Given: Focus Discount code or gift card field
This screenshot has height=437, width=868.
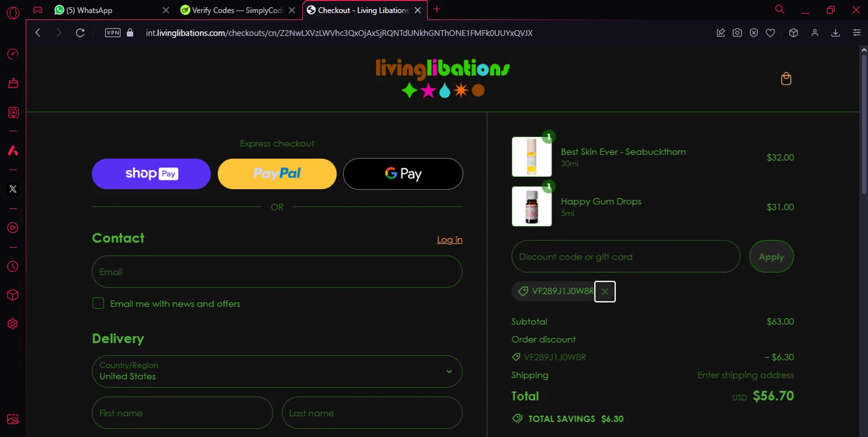Looking at the screenshot, I should (626, 256).
